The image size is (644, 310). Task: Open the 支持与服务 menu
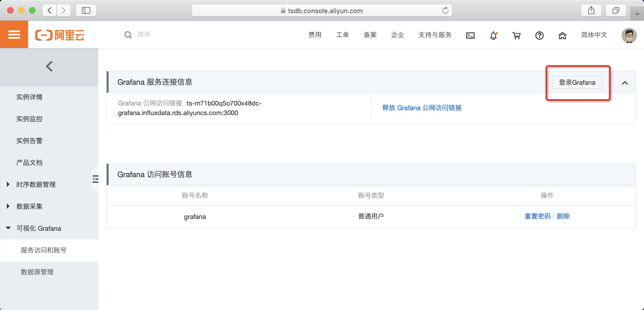tap(435, 35)
